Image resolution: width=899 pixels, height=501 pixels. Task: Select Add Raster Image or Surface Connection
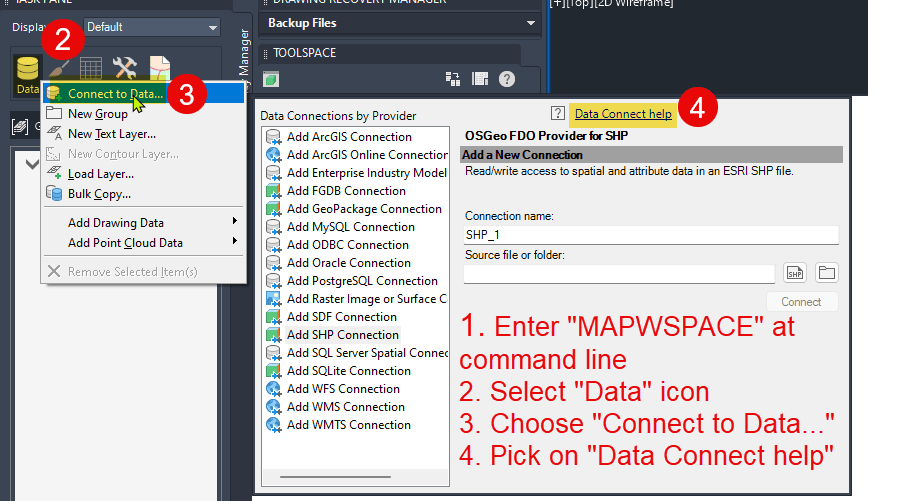tap(367, 299)
